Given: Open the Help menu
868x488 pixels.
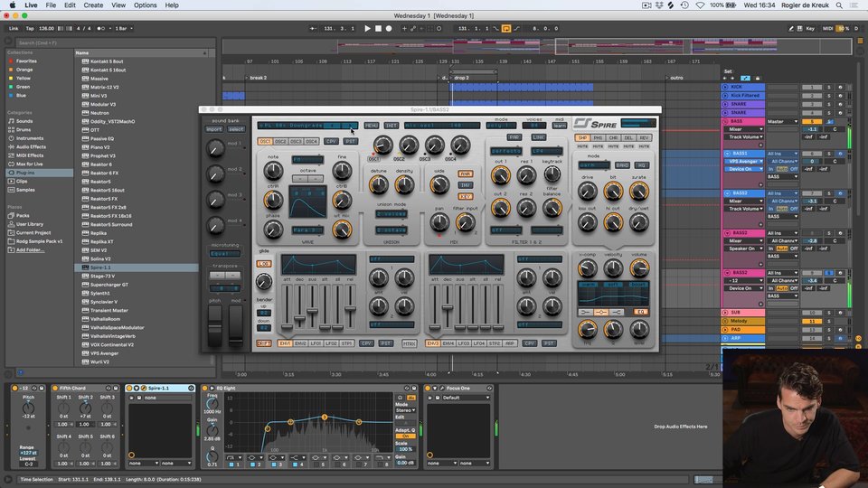Looking at the screenshot, I should (172, 5).
